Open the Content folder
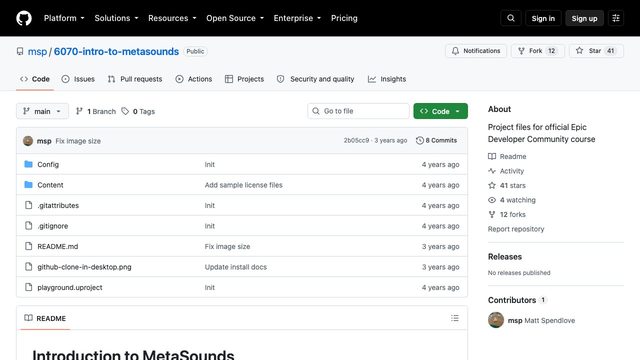 [50, 185]
